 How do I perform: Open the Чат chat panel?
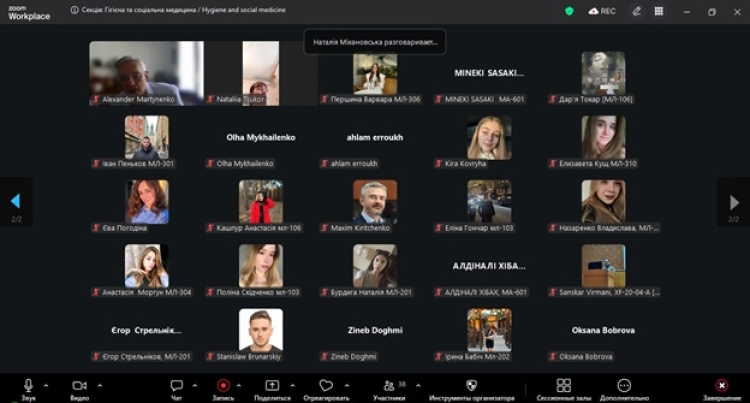coord(176,386)
